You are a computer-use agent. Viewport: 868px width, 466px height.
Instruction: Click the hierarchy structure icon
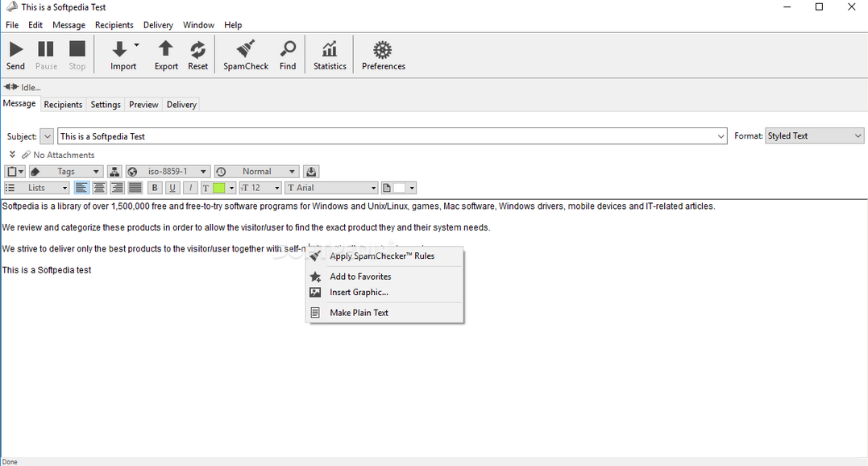pyautogui.click(x=114, y=172)
